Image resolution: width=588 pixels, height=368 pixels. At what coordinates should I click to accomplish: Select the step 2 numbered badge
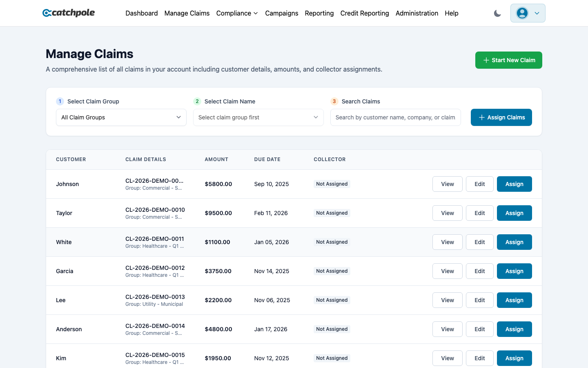(x=197, y=101)
